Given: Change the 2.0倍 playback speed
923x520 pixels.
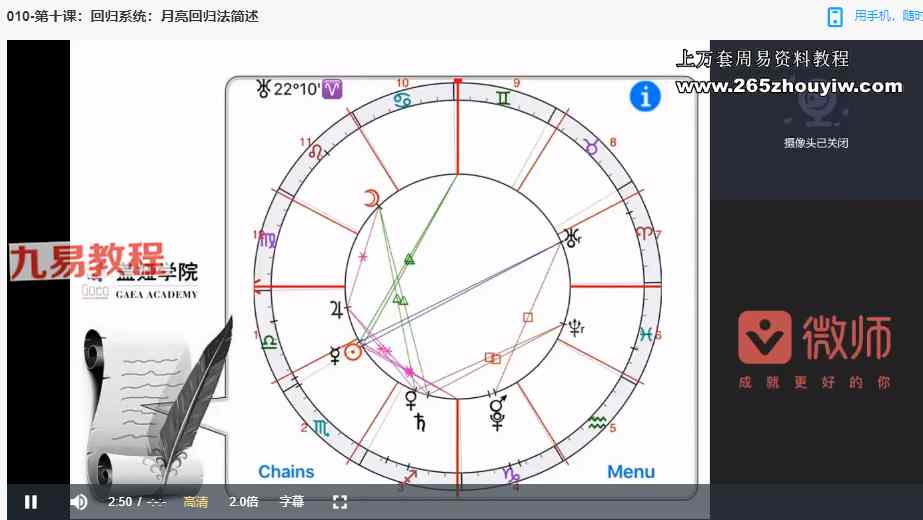Looking at the screenshot, I should coord(244,502).
